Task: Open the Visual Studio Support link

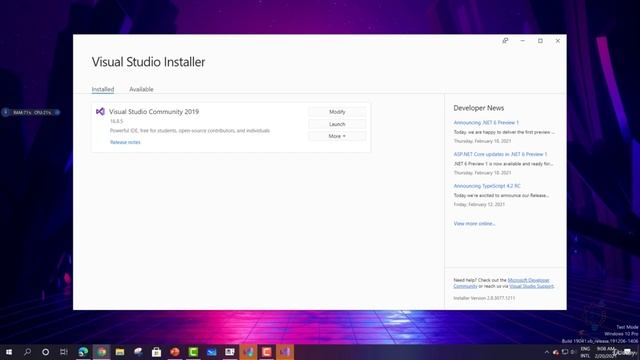Action: coord(531,286)
